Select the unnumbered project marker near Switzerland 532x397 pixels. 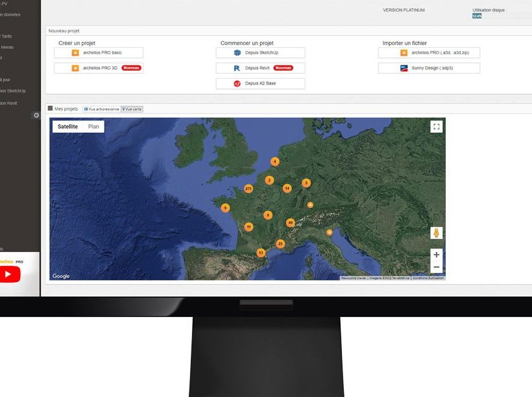[310, 205]
